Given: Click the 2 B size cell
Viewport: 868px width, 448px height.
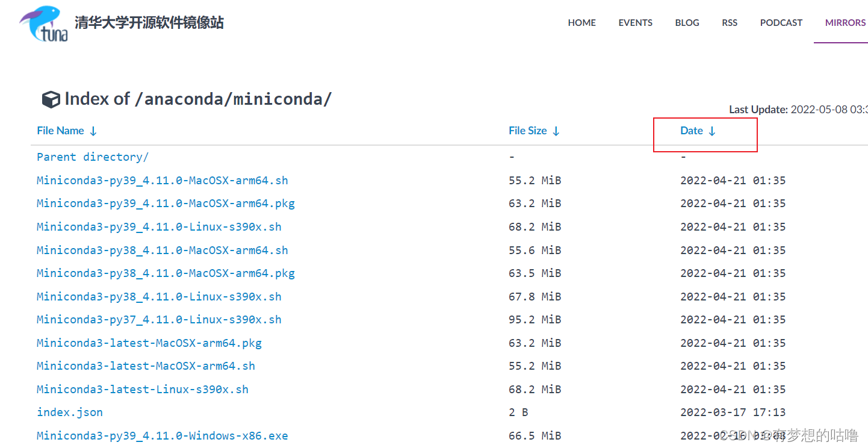Looking at the screenshot, I should (518, 412).
